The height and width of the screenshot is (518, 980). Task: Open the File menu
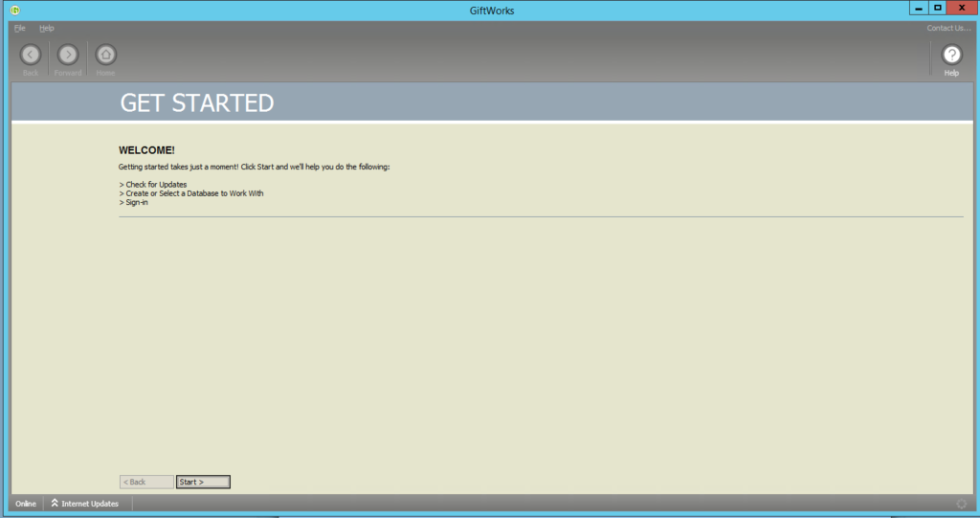click(20, 28)
